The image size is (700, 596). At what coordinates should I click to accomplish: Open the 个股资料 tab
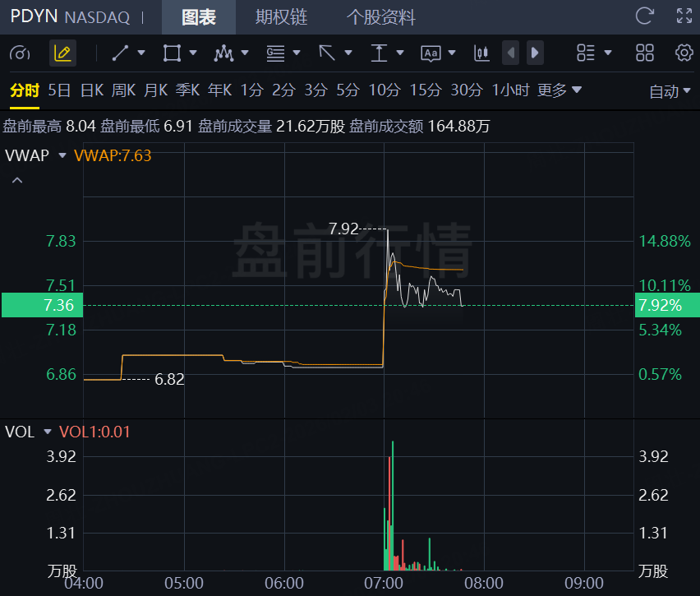[380, 16]
